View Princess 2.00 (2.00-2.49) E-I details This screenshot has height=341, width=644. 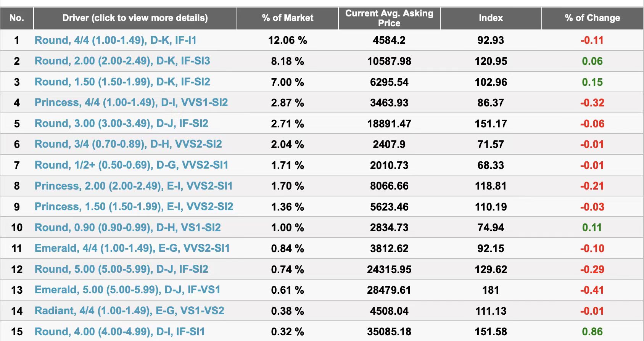(134, 186)
